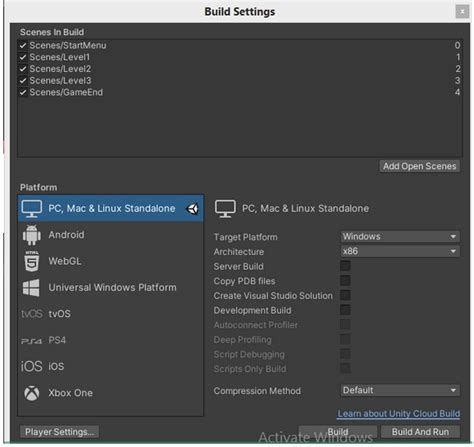
Task: Click the WebGL HTML5 shield icon
Action: tap(32, 261)
